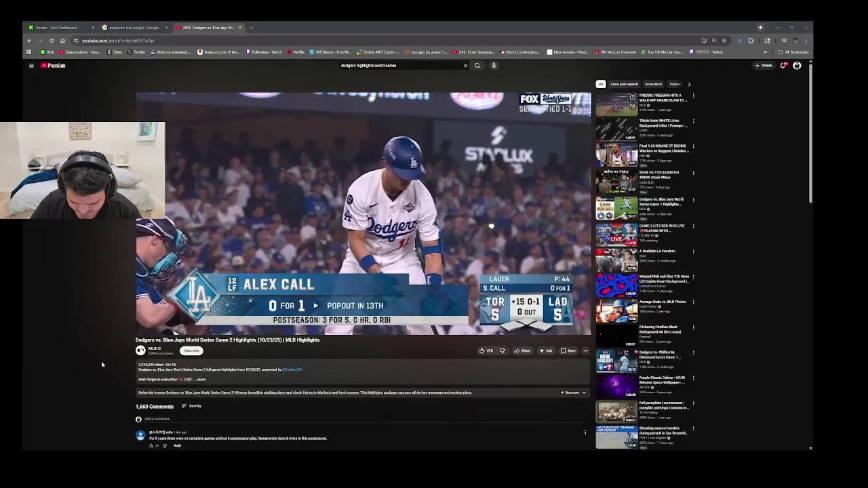The width and height of the screenshot is (868, 488).
Task: Like the video with thumbs up
Action: pyautogui.click(x=486, y=351)
